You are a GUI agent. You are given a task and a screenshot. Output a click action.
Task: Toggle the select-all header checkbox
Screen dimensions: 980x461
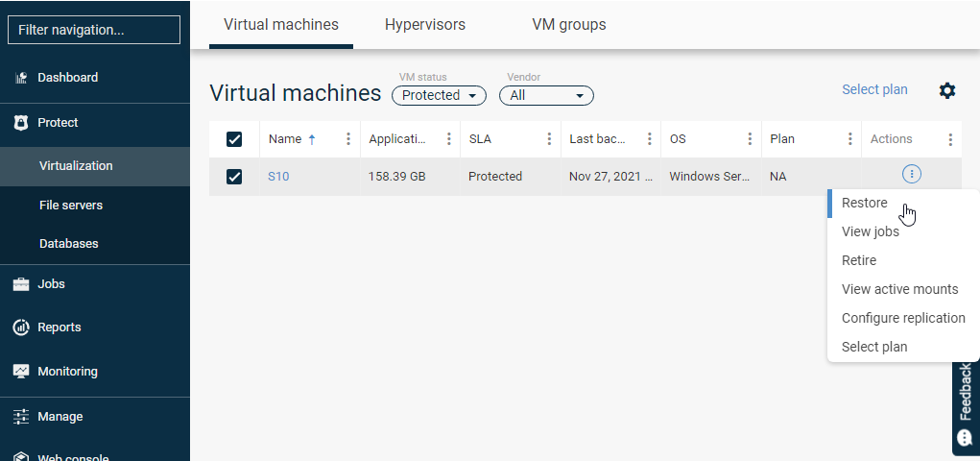pyautogui.click(x=234, y=139)
